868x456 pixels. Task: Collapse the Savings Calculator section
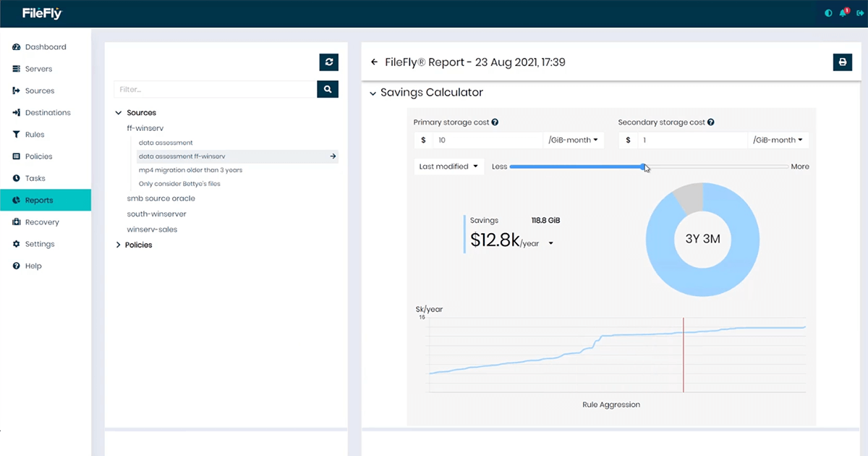pos(373,93)
